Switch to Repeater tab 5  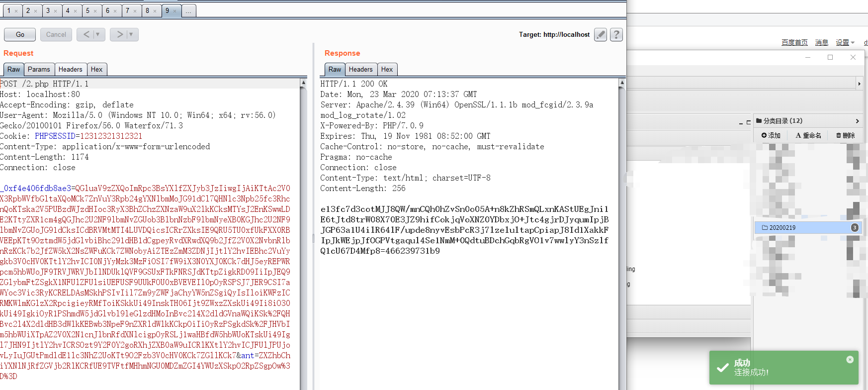tap(87, 10)
